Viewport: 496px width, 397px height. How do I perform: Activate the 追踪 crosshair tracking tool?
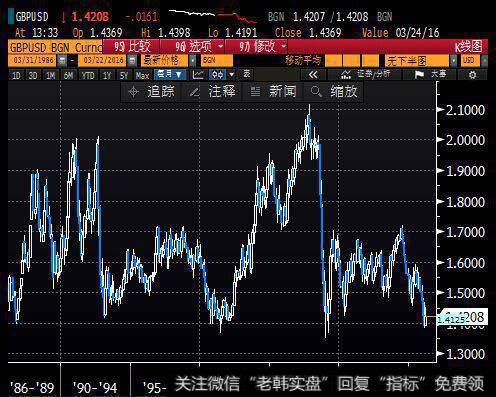151,91
